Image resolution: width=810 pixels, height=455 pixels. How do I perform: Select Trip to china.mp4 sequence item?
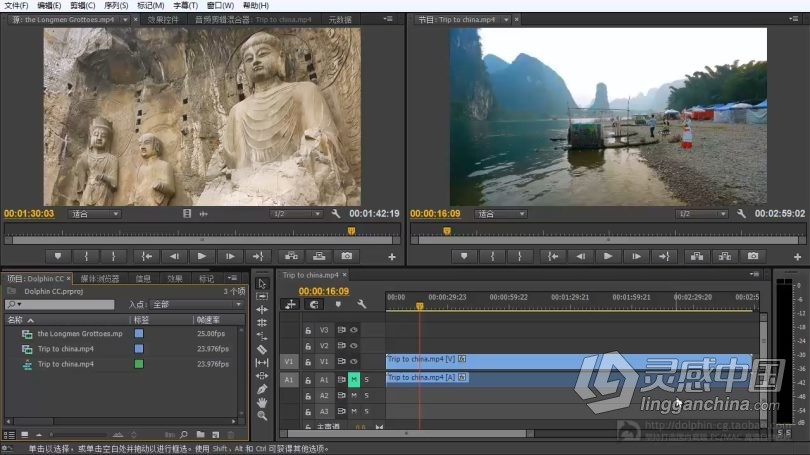tap(66, 364)
